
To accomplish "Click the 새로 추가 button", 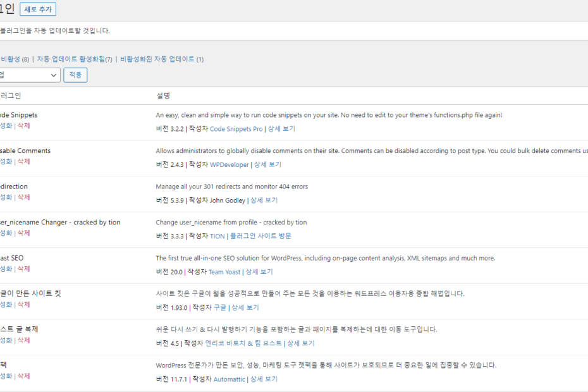I will coord(38,9).
